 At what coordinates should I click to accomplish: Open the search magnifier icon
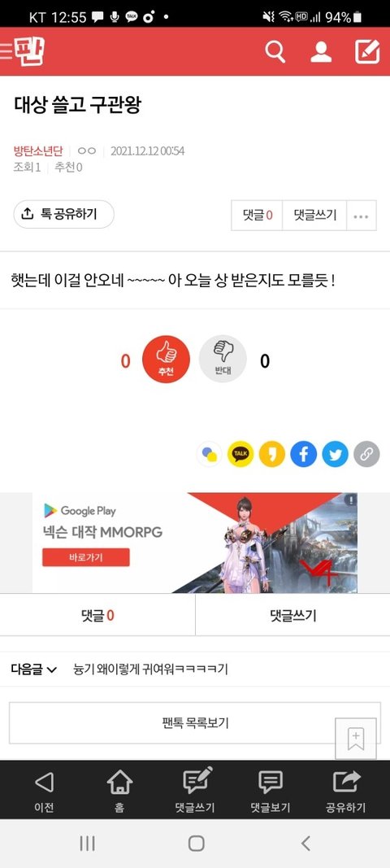pyautogui.click(x=275, y=51)
